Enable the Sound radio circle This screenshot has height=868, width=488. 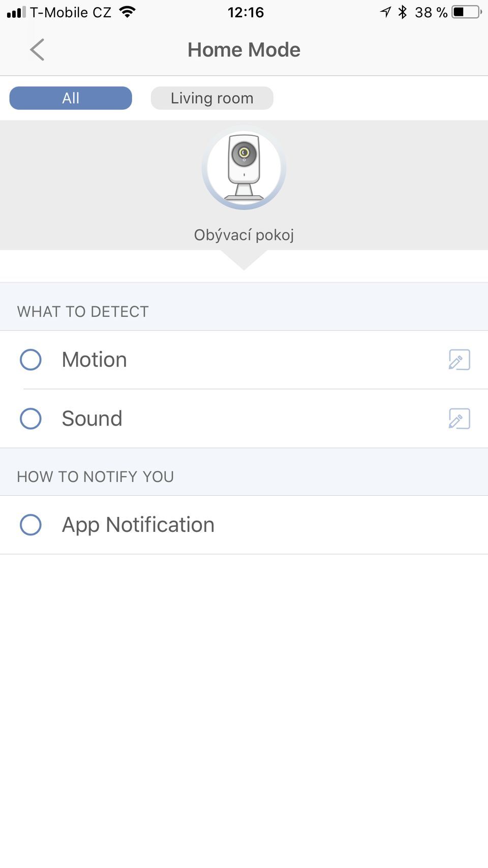pos(30,419)
